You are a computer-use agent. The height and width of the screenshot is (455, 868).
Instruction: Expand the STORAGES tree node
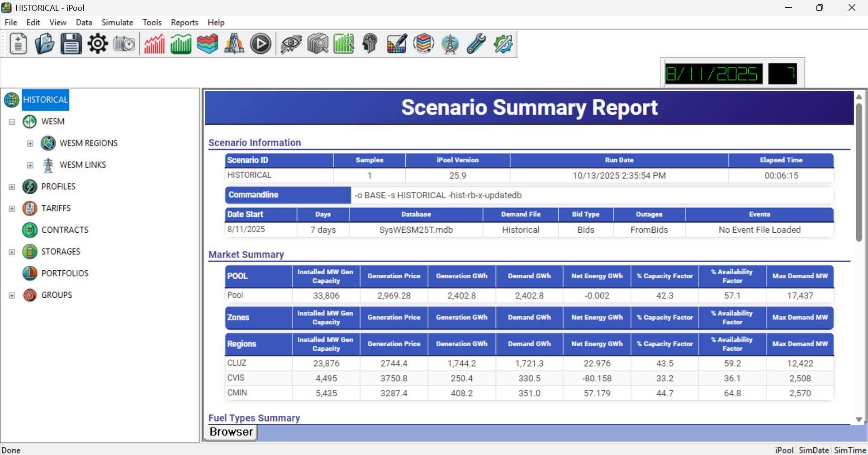[12, 252]
